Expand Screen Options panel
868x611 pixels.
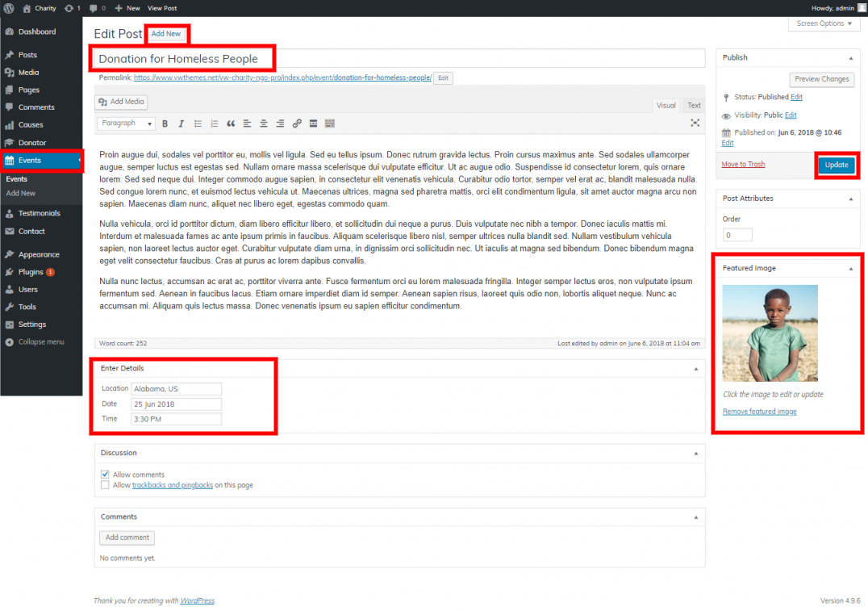(823, 23)
